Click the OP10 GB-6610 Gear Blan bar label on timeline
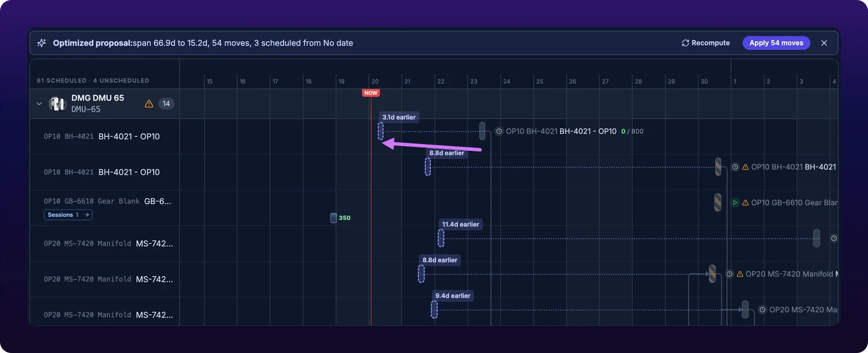868x353 pixels. pyautogui.click(x=795, y=202)
